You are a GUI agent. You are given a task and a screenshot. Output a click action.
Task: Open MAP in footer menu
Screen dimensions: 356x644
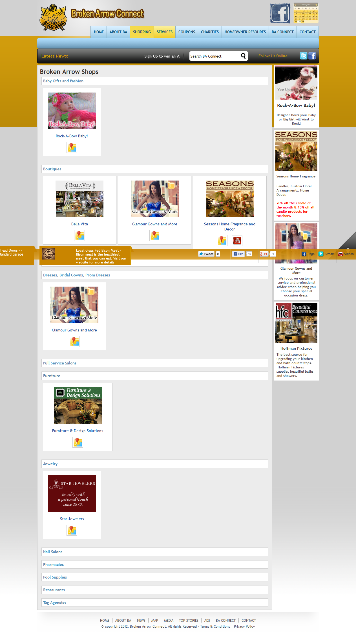pyautogui.click(x=155, y=621)
